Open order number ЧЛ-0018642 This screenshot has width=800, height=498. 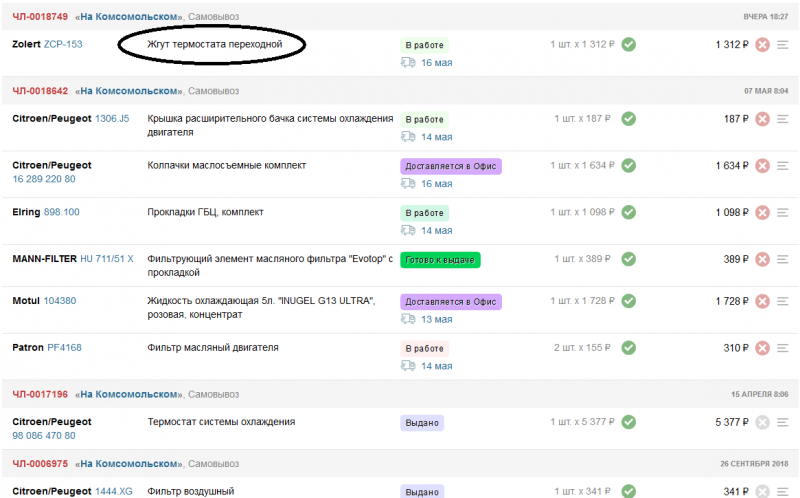[x=40, y=91]
